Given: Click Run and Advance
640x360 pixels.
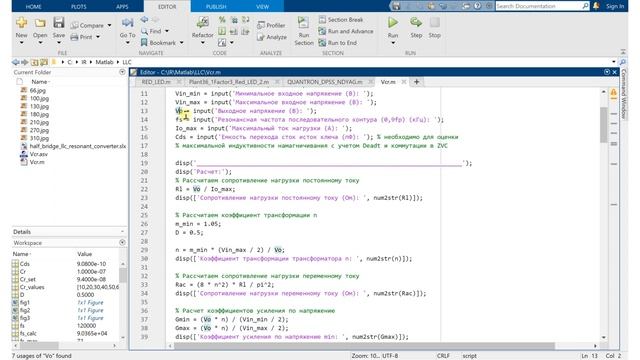Looking at the screenshot, I should [x=346, y=31].
